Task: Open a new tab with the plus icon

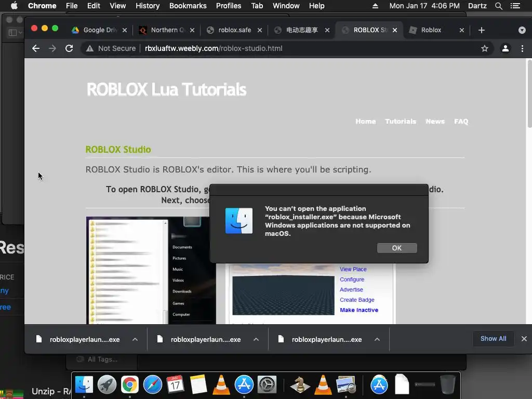Action: click(x=482, y=30)
